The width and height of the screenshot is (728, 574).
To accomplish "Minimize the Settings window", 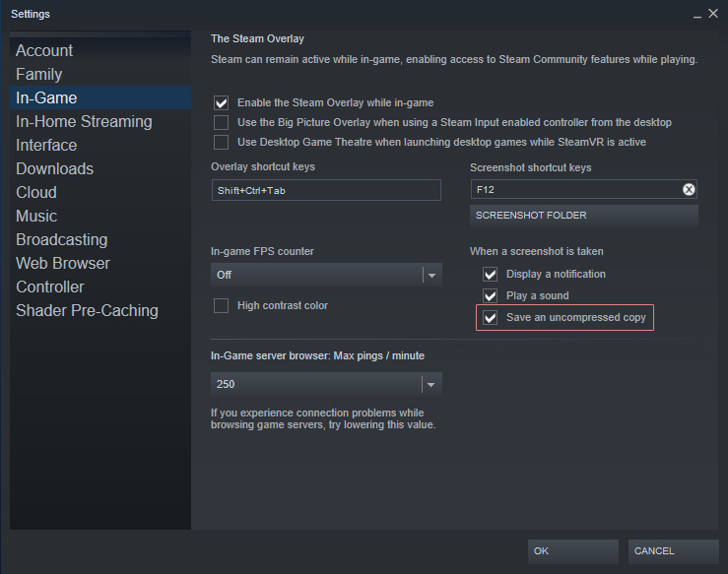I will (696, 14).
